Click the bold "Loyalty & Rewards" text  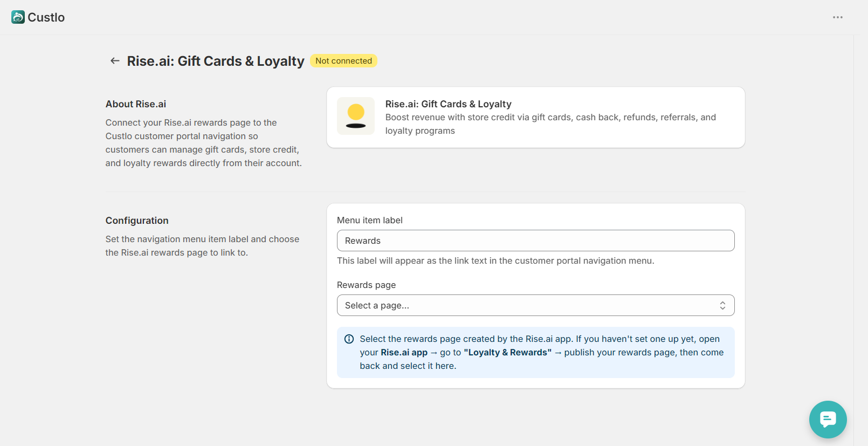tap(508, 352)
